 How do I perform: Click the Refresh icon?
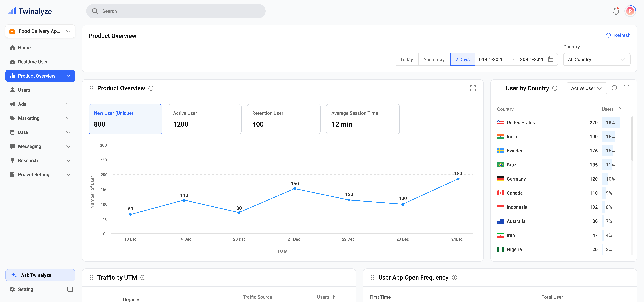point(608,35)
